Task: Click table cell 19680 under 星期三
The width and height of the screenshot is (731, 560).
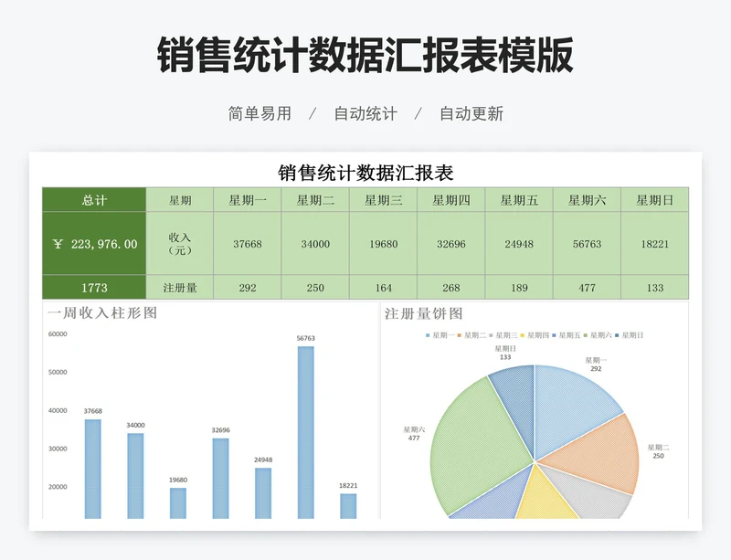Action: 383,243
